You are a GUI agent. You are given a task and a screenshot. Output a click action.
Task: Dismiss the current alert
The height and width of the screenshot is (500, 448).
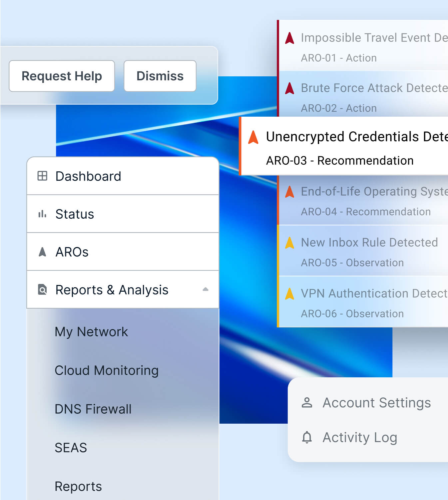point(160,76)
